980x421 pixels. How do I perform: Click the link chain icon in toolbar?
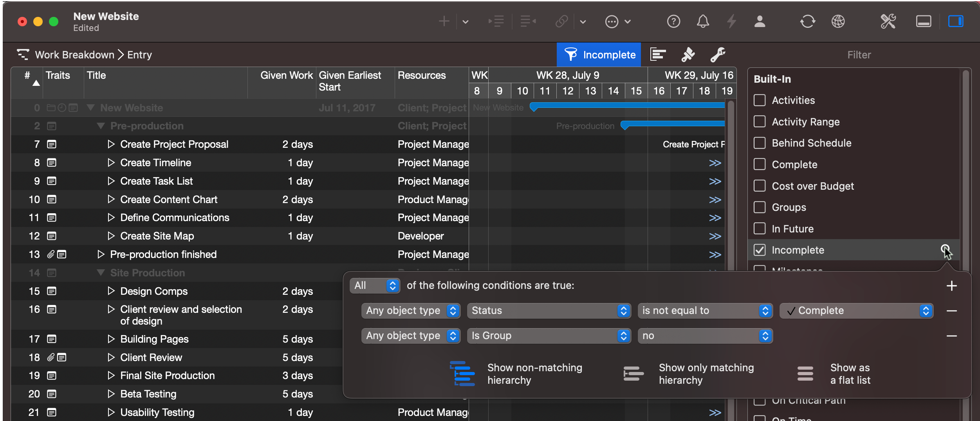[x=561, y=22]
